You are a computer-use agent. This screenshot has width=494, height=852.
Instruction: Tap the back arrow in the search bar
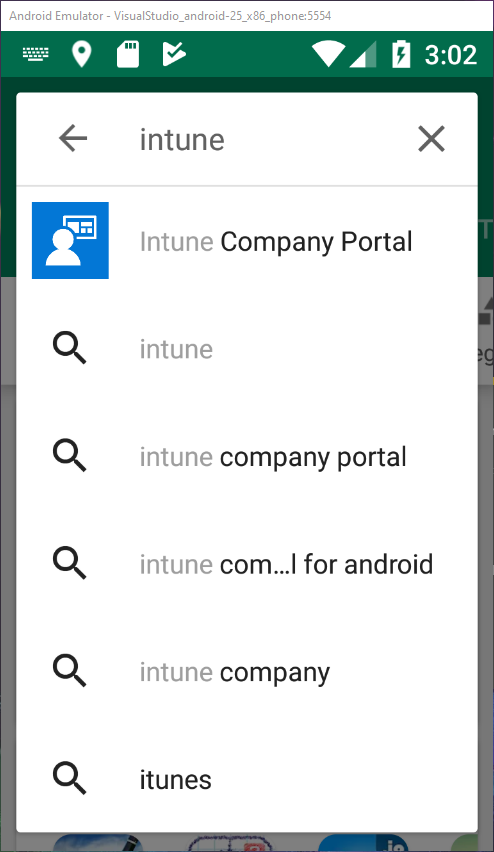coord(73,138)
